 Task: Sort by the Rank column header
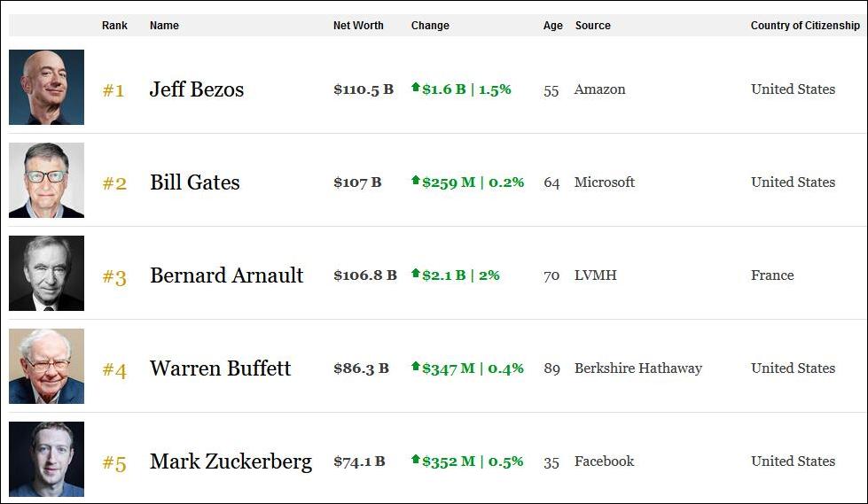114,26
